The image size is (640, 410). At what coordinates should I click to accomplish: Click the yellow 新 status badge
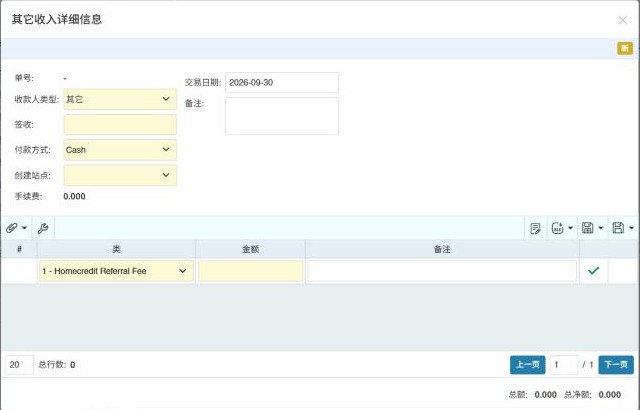point(624,48)
